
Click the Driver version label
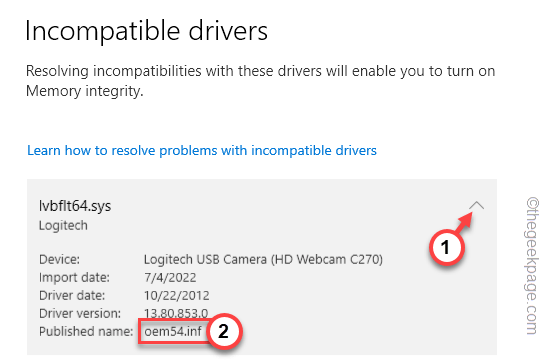pyautogui.click(x=80, y=313)
